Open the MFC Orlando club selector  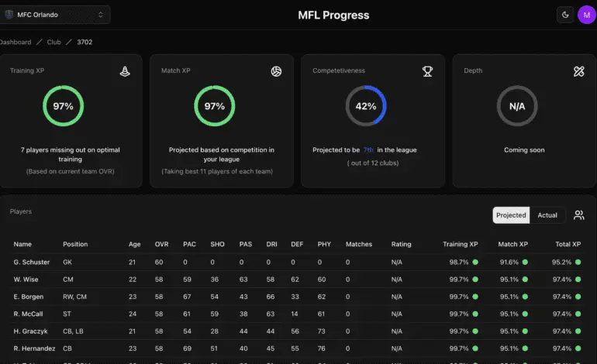click(x=54, y=15)
